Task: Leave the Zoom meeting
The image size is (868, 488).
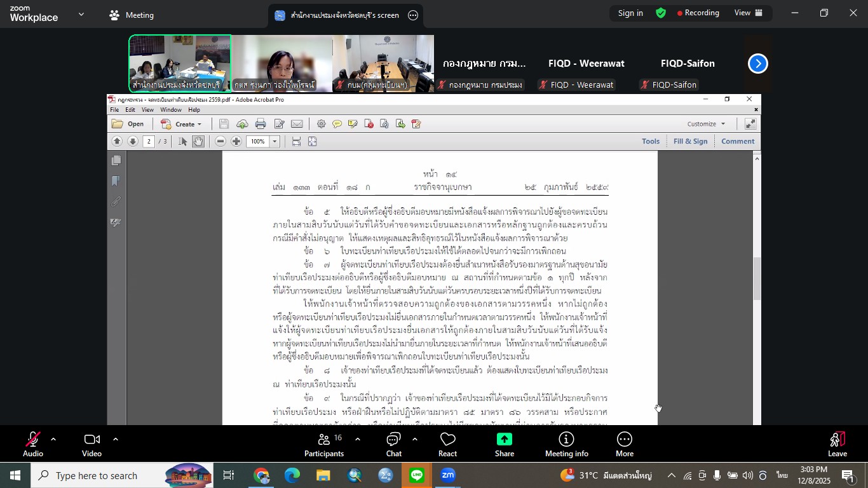Action: 837,444
